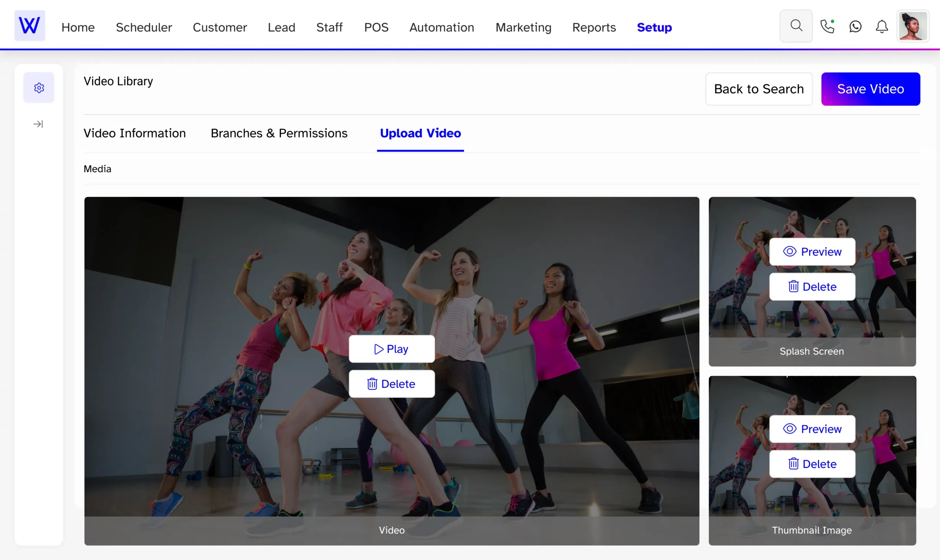The height and width of the screenshot is (560, 940).
Task: Preview the Splash Screen image
Action: [x=812, y=252]
